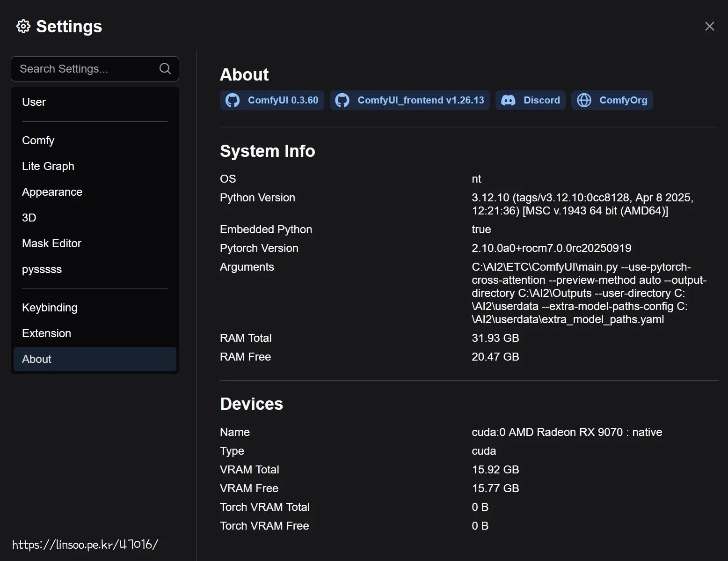The height and width of the screenshot is (561, 728).
Task: Click the 'Python Version' label
Action: (x=257, y=198)
